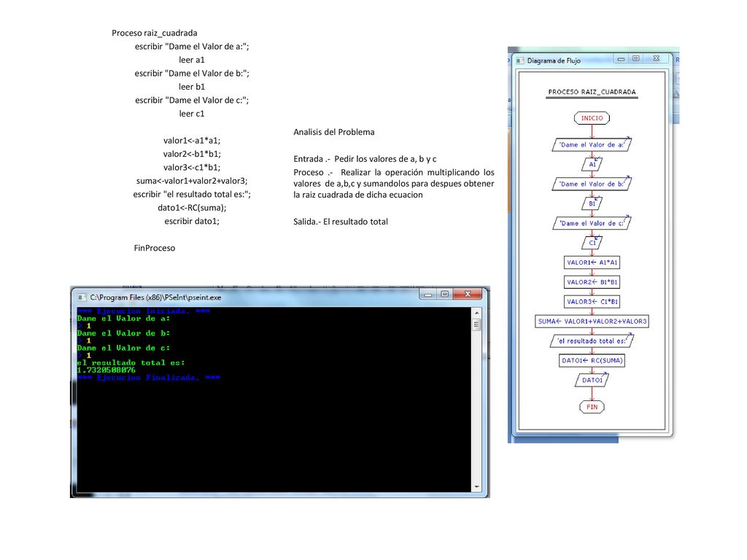Minimize the Diagrama de Flujo window

click(x=621, y=59)
